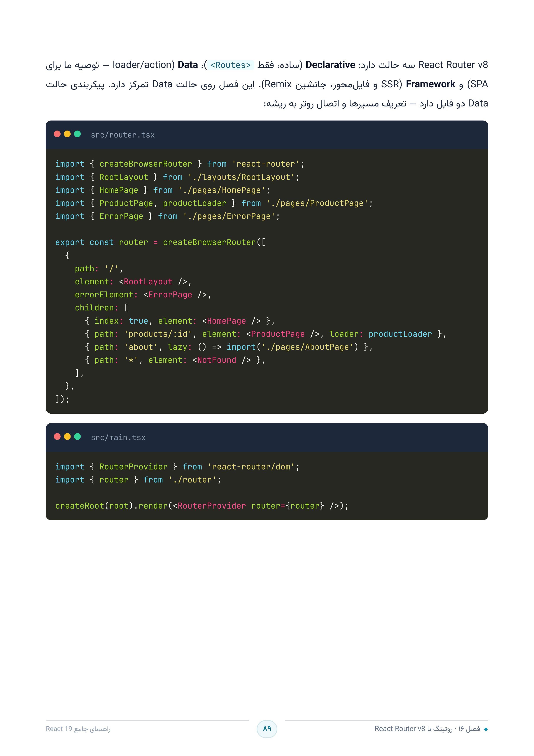The width and height of the screenshot is (534, 756).
Task: Click red dot on router.tsx code block
Action: click(57, 134)
